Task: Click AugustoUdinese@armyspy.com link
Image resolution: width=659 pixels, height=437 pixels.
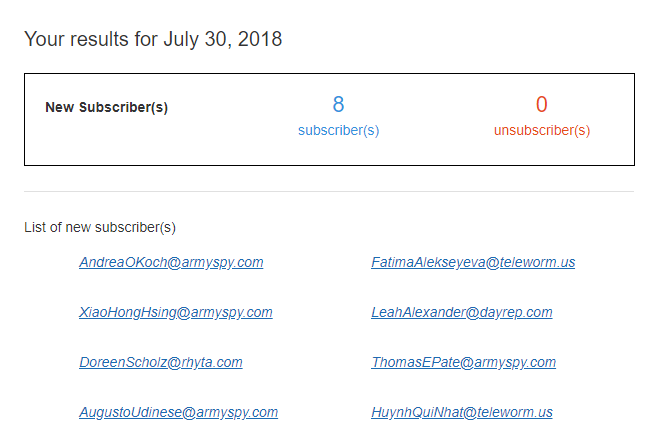Action: [178, 413]
